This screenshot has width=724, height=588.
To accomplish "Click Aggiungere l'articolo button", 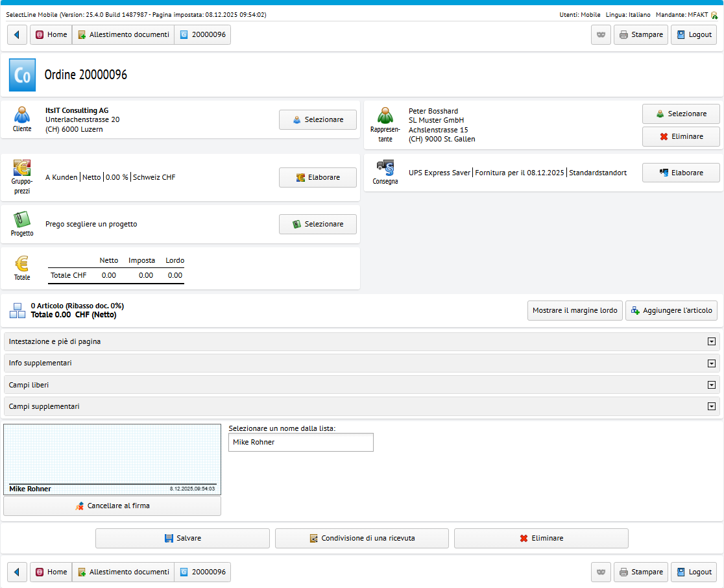I will [671, 310].
